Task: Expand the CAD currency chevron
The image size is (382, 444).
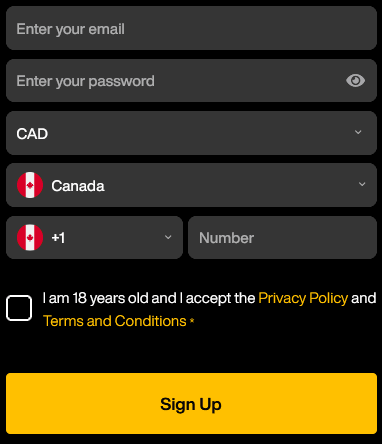Action: 358,132
